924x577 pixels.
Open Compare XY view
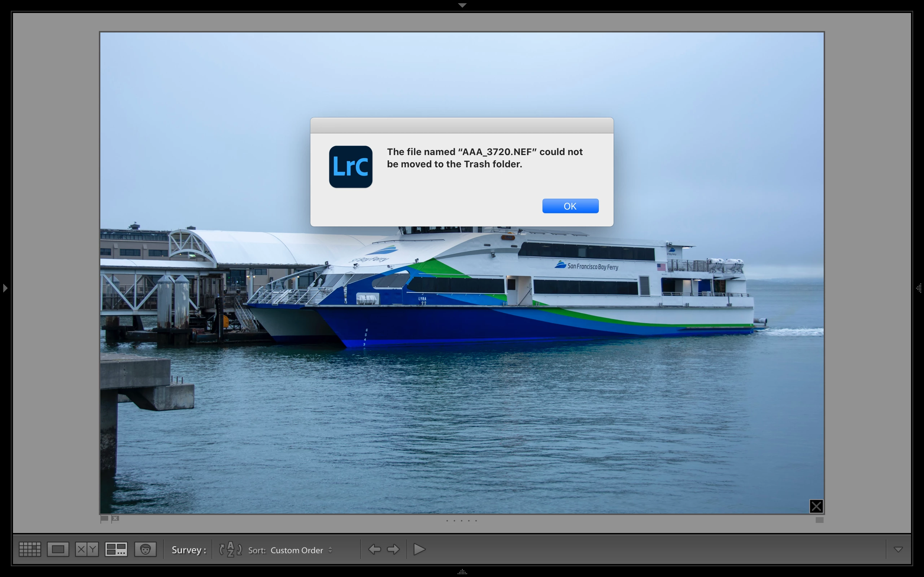coord(87,550)
